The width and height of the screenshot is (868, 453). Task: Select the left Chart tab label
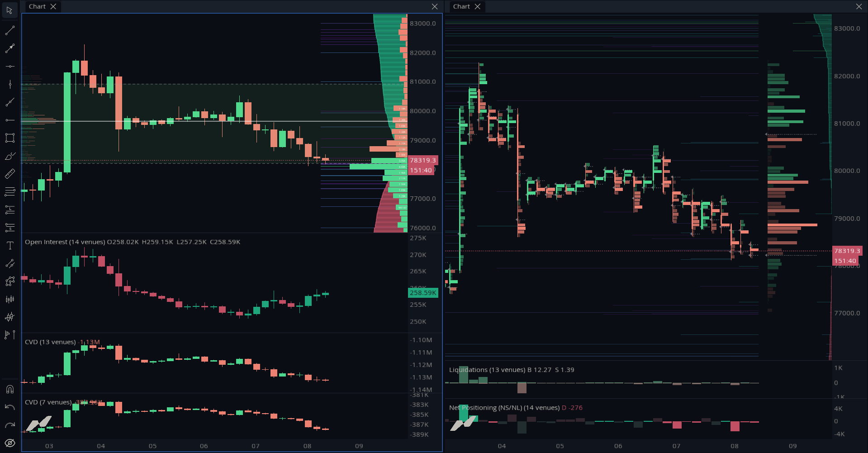(x=37, y=6)
